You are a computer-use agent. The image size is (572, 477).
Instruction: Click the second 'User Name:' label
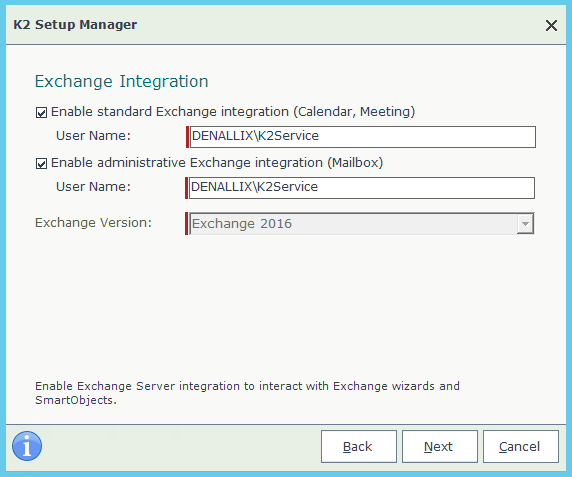tap(93, 187)
